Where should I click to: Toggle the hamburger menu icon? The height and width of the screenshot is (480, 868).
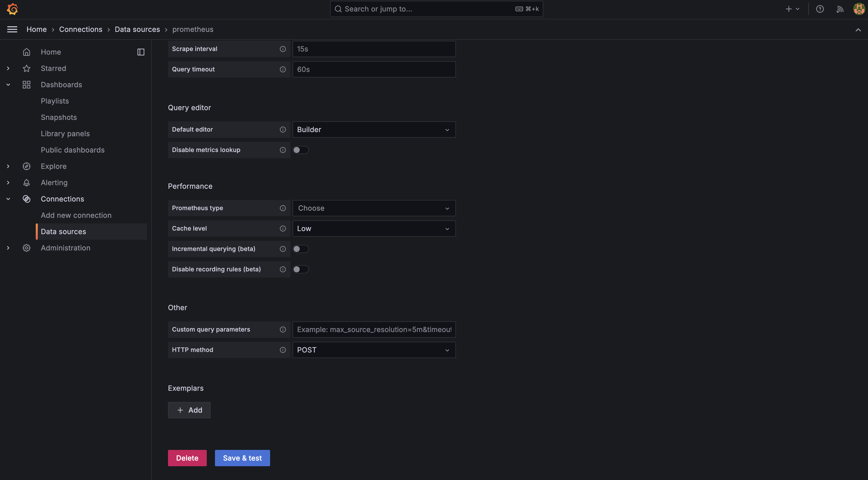tap(12, 29)
